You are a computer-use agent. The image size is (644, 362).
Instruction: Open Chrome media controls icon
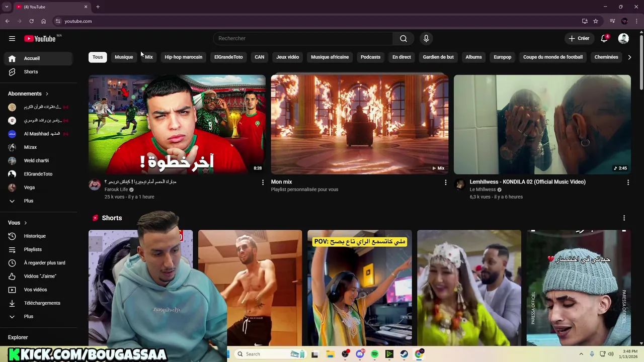612,21
